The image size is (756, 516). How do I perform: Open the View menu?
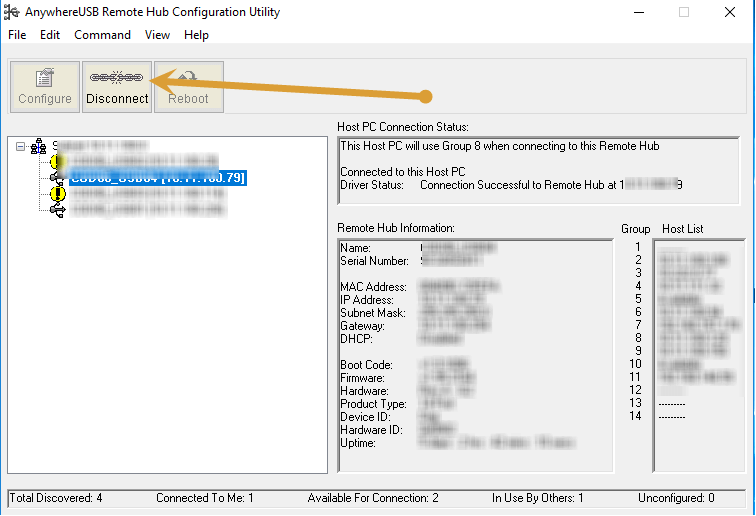coord(157,35)
